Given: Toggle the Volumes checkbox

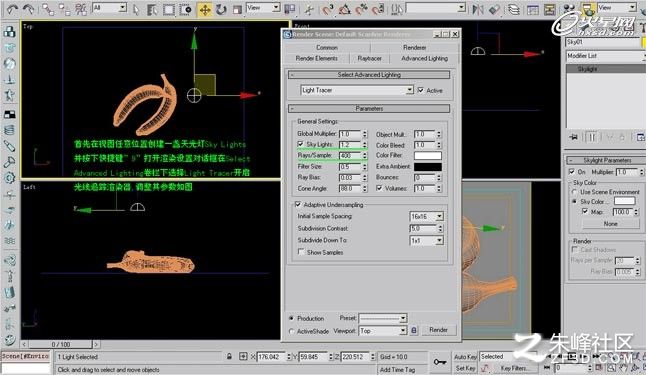Looking at the screenshot, I should tap(379, 188).
